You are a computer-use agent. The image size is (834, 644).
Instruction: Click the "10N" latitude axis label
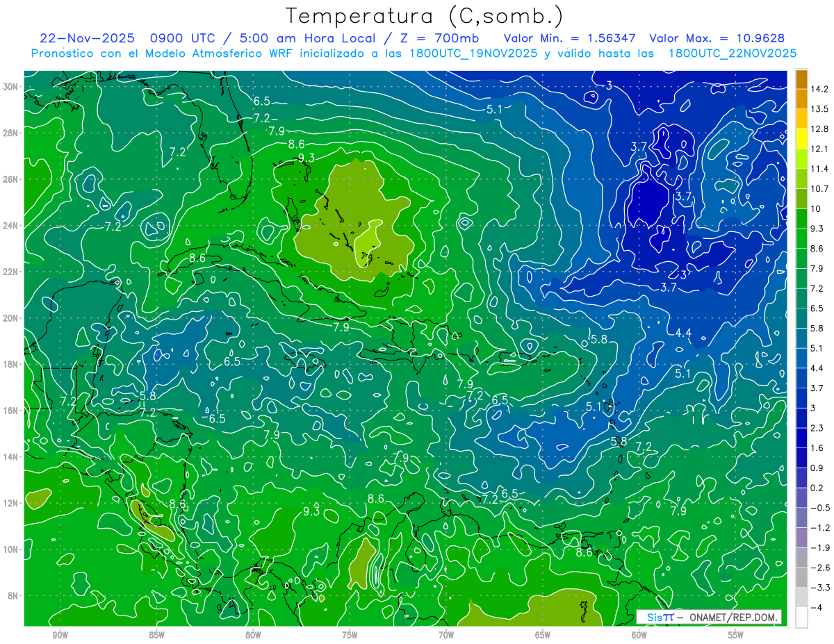12,549
